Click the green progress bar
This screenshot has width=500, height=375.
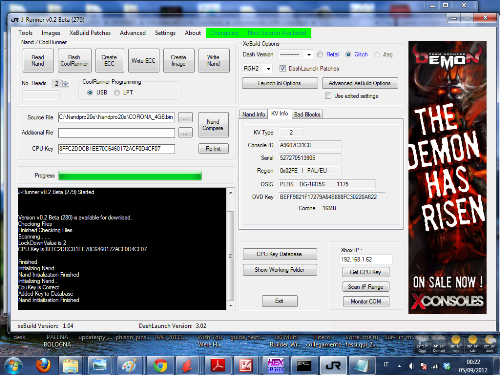click(x=130, y=176)
